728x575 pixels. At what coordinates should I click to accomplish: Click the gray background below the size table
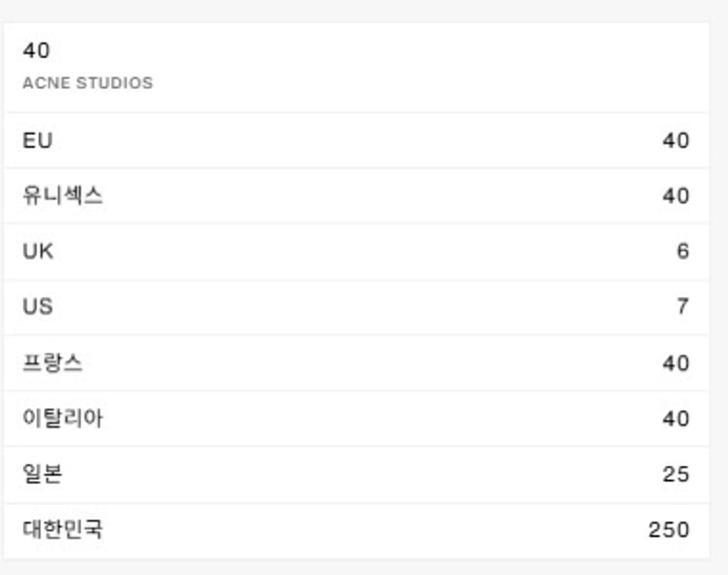(x=362, y=567)
